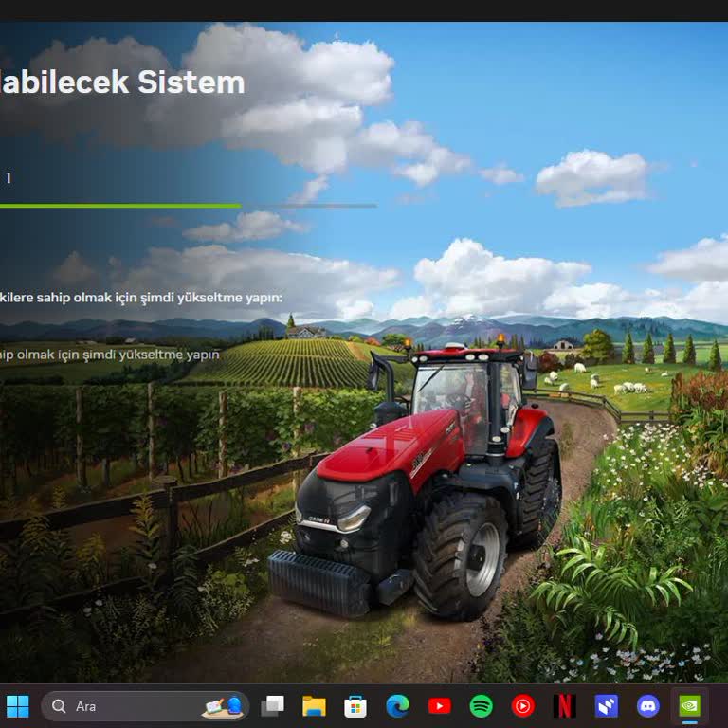Switch to the NVIDIA GeForce NOW taskbar icon
The height and width of the screenshot is (728, 728).
(690, 706)
